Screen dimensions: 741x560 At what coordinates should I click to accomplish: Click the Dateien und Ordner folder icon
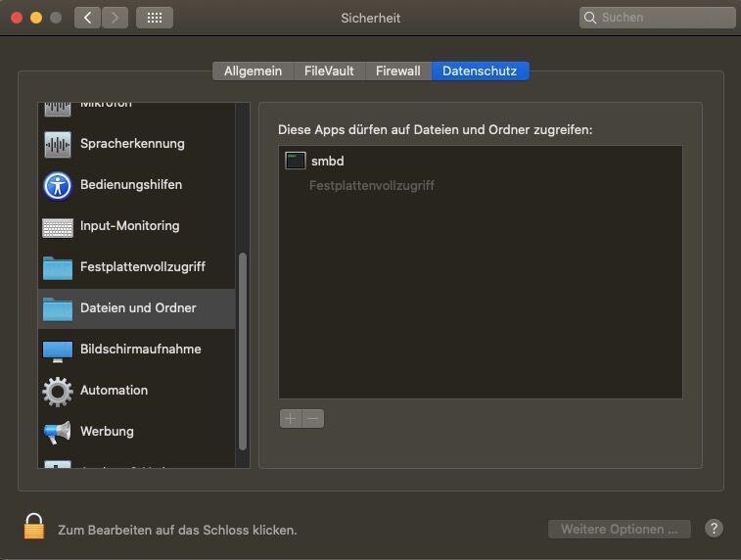coord(58,309)
